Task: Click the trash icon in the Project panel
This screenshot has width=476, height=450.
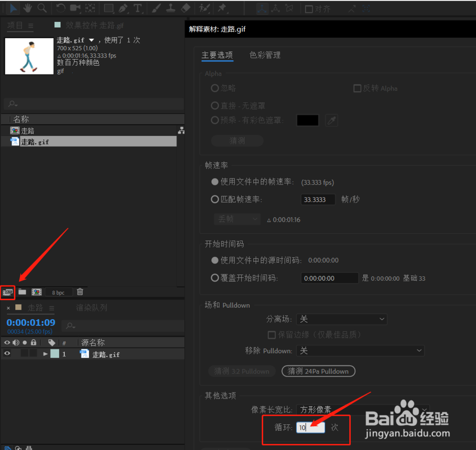Action: (x=80, y=292)
